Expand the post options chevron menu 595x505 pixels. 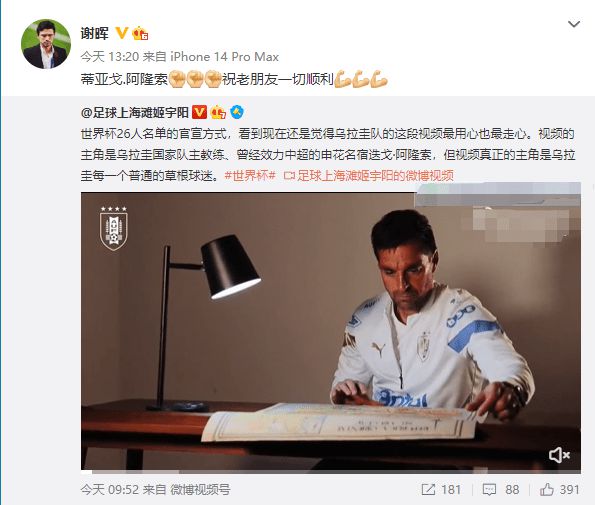click(573, 24)
